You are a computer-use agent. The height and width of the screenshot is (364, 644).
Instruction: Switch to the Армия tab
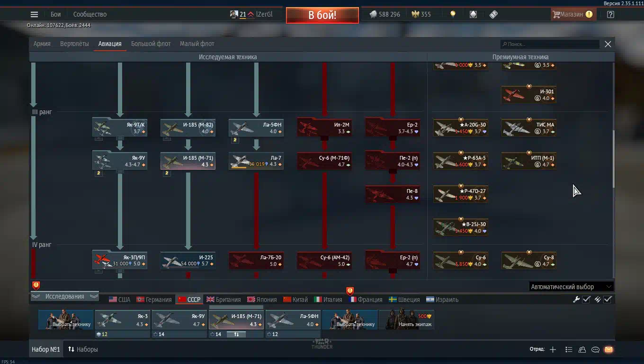[42, 44]
